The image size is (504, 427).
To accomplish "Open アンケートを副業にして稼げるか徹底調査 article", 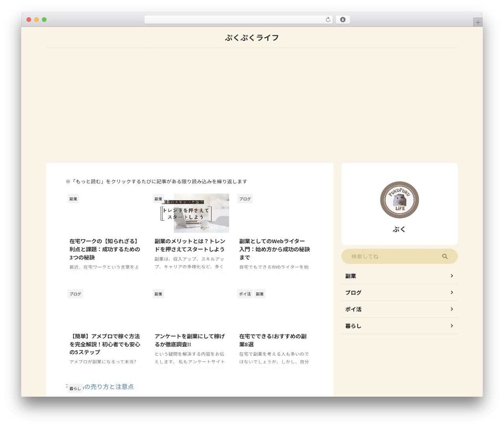I will 190,340.
